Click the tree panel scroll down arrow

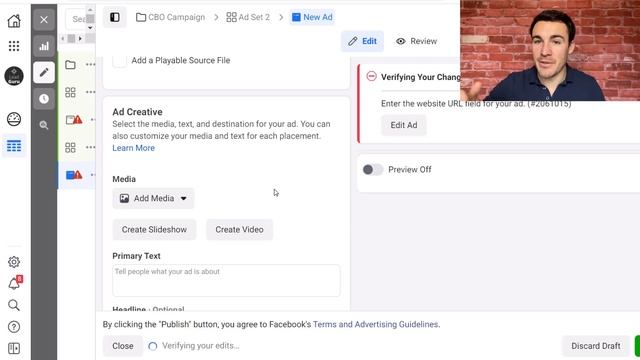pyautogui.click(x=90, y=28)
